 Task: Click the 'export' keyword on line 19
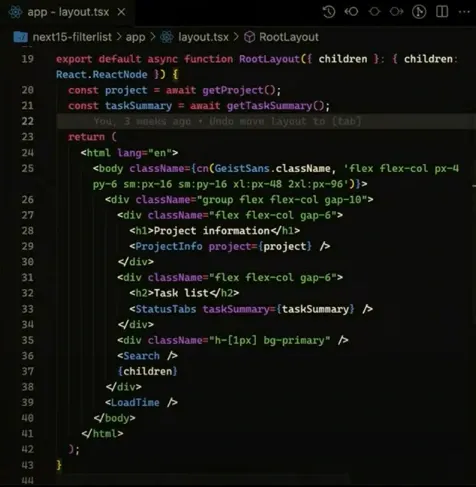[74, 59]
